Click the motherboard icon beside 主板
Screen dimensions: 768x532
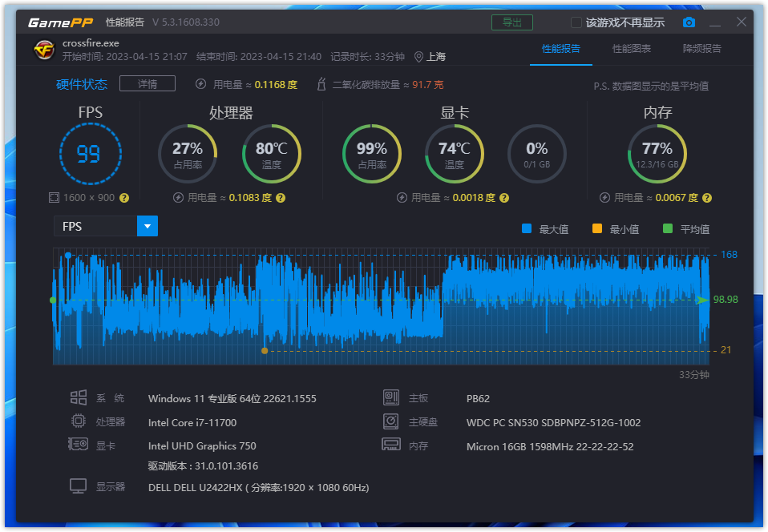coord(391,397)
